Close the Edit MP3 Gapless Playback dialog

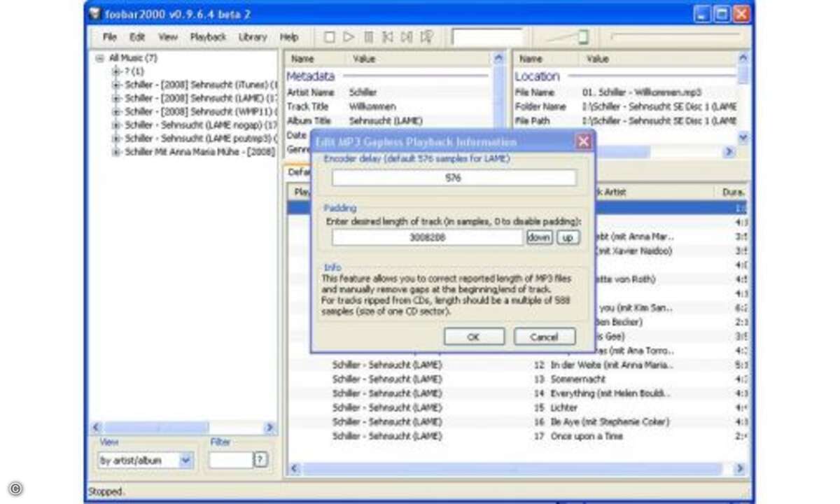point(583,141)
